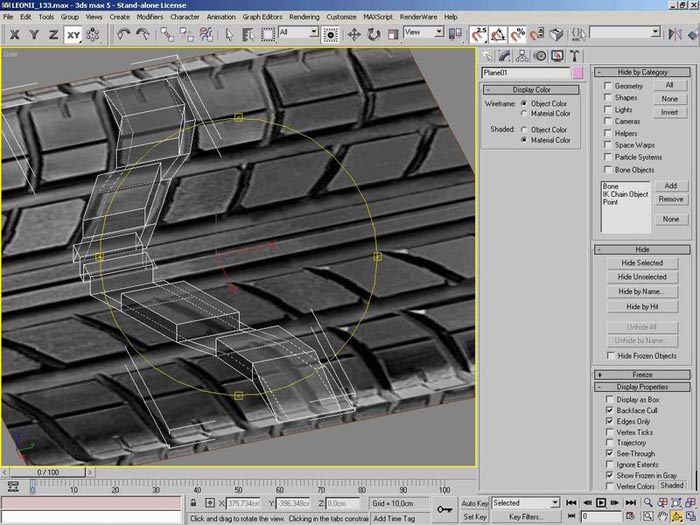
Task: Open the Rendering menu
Action: pos(304,17)
